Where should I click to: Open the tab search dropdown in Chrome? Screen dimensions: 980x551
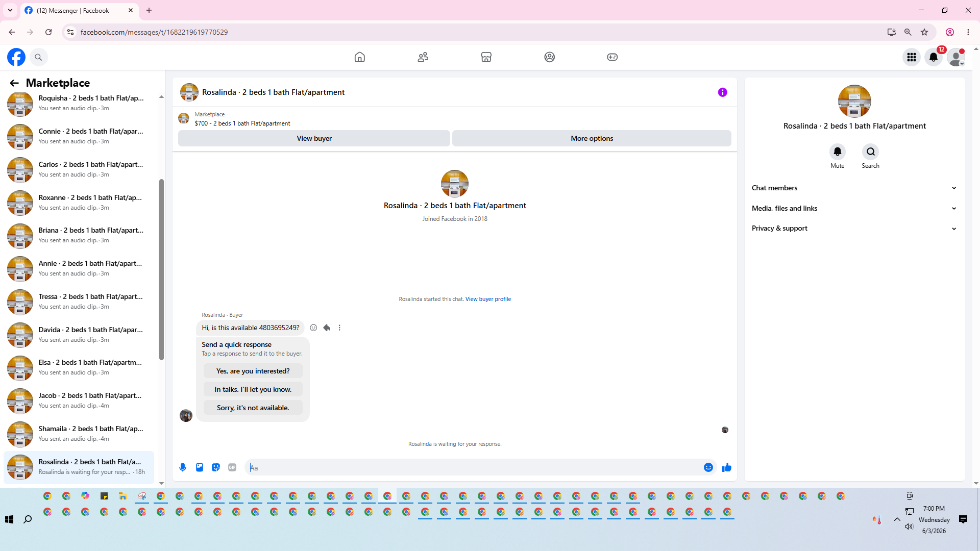10,10
